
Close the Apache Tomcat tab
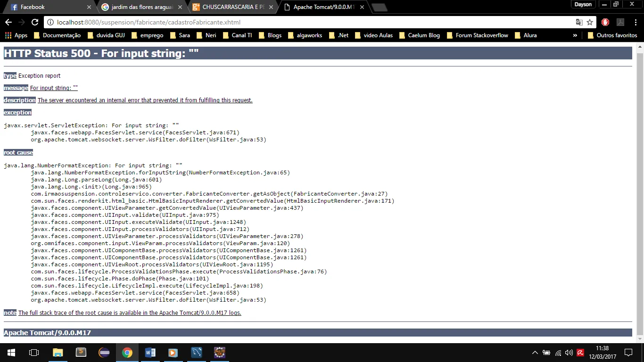coord(362,7)
